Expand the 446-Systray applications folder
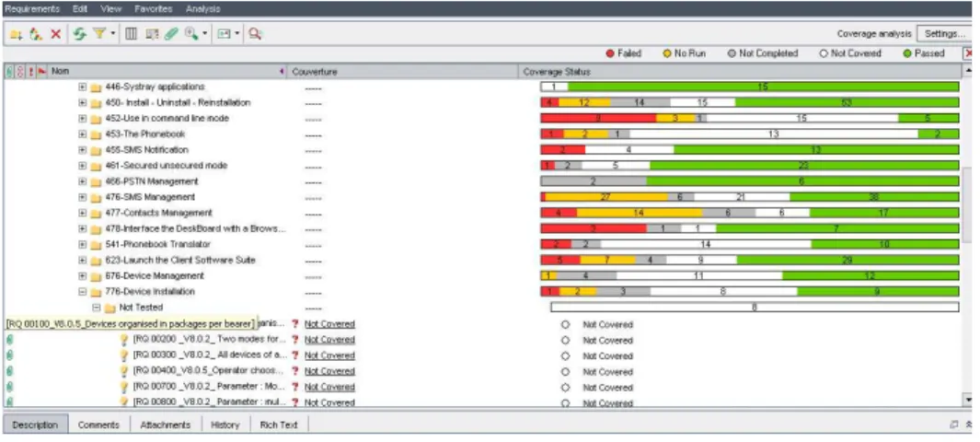The image size is (980, 442). (x=83, y=87)
